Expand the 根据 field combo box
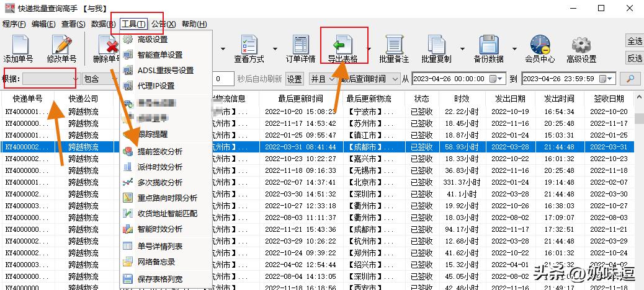644x290 pixels. pyautogui.click(x=75, y=79)
